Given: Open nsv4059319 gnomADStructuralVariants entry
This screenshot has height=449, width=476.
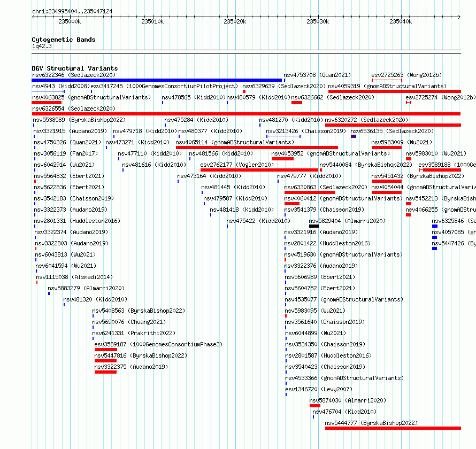Looking at the screenshot, I should tap(387, 86).
